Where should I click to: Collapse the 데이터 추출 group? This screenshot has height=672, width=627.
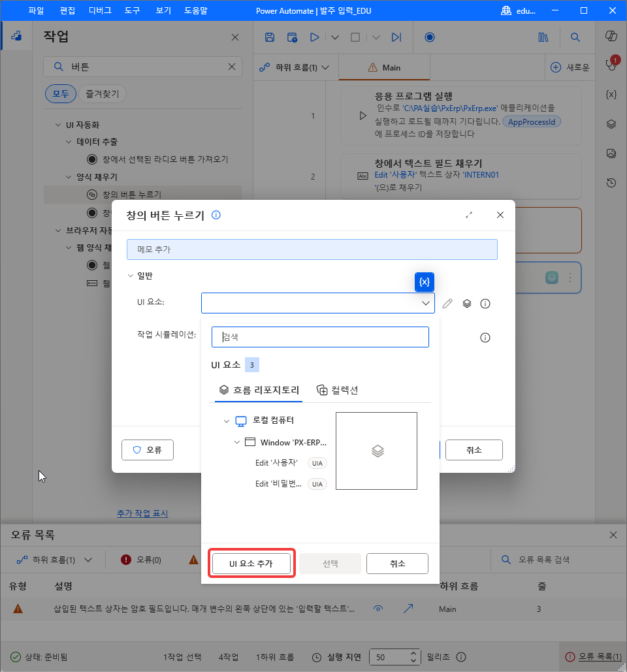pos(69,142)
